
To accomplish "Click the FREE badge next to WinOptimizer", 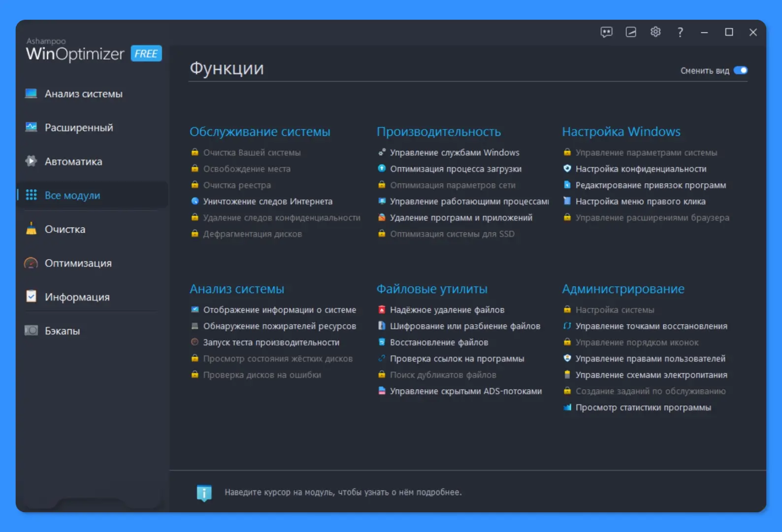I will 146,54.
